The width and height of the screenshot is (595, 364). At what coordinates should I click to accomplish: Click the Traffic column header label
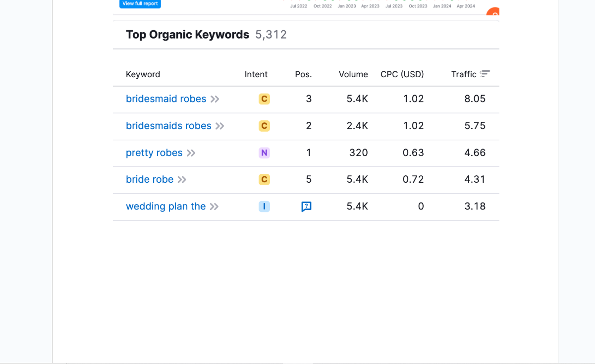coord(464,74)
